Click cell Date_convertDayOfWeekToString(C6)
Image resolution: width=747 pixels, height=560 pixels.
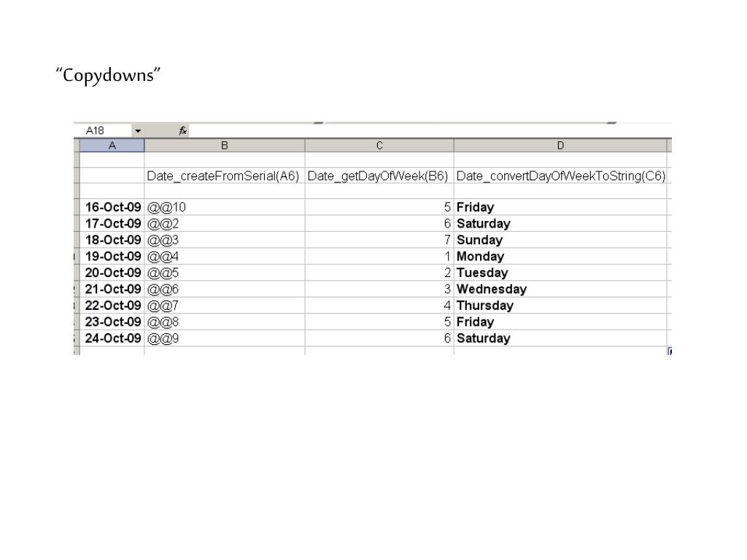coord(560,176)
